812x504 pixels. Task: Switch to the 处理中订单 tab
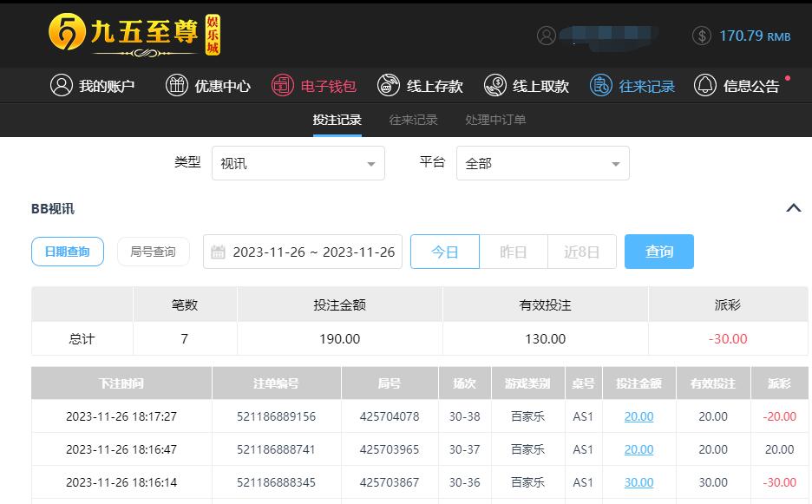point(495,120)
